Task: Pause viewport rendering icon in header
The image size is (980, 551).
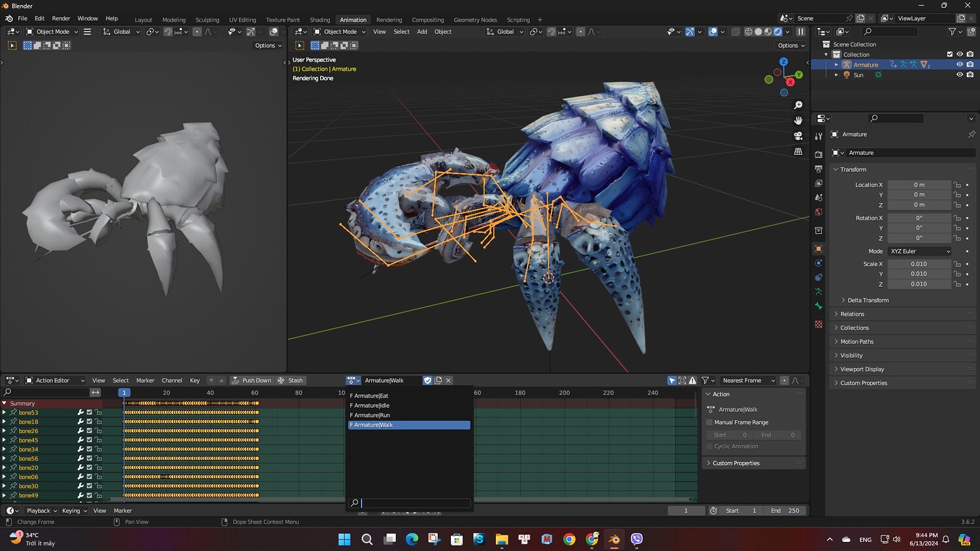Action: (801, 31)
